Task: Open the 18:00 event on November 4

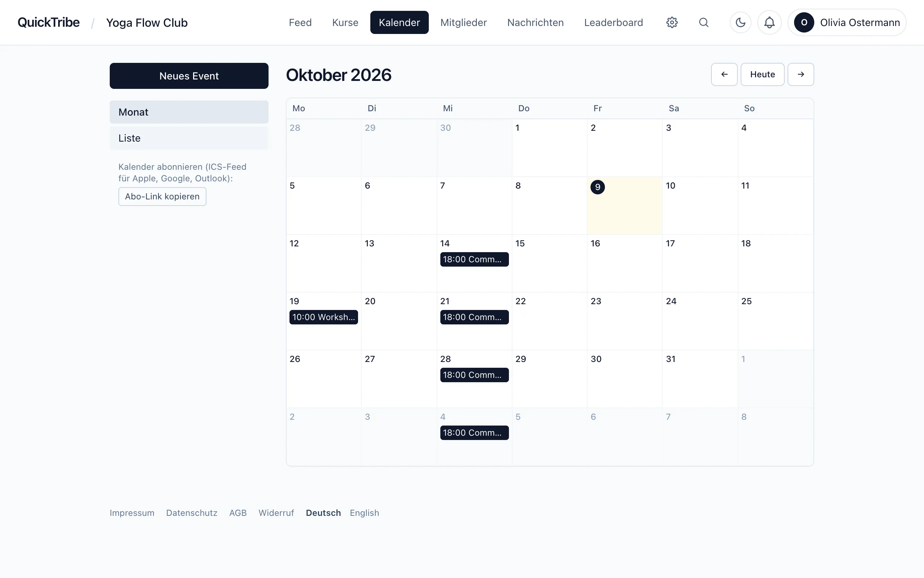Action: pyautogui.click(x=474, y=433)
